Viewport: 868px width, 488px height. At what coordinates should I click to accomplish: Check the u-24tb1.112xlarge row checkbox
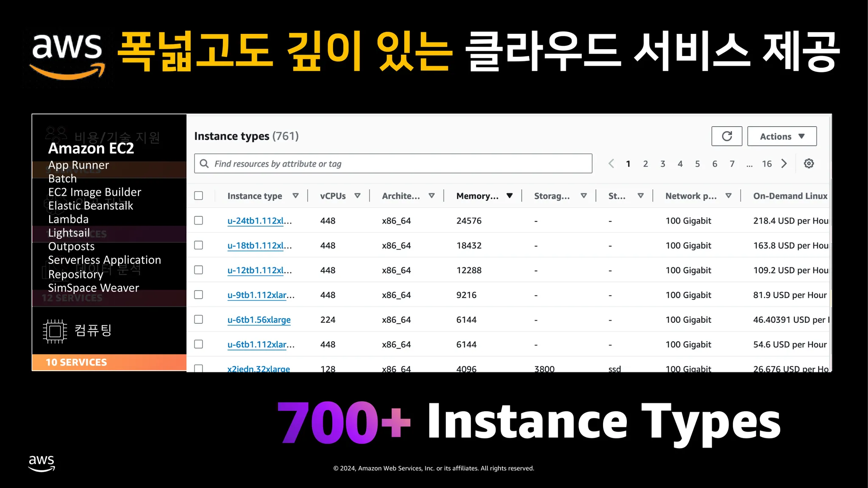[198, 220]
